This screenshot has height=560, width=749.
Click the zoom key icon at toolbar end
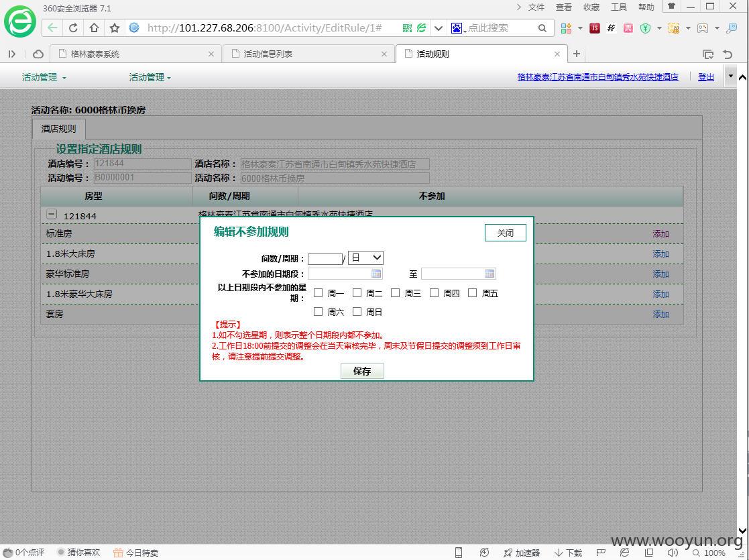(732, 28)
